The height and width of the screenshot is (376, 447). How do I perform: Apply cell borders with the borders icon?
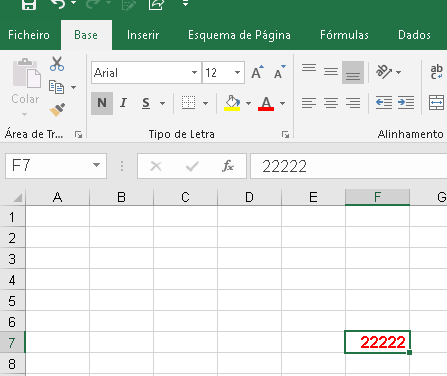188,103
